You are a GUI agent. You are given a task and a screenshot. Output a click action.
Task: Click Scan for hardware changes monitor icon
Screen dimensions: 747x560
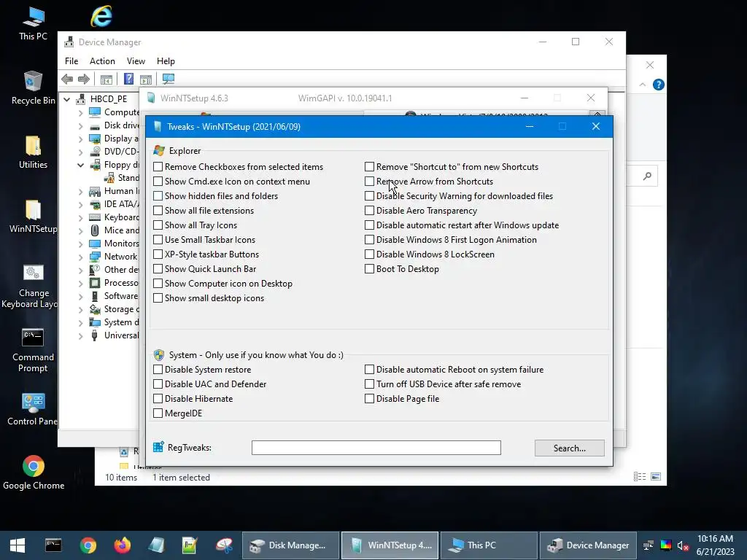pyautogui.click(x=169, y=79)
